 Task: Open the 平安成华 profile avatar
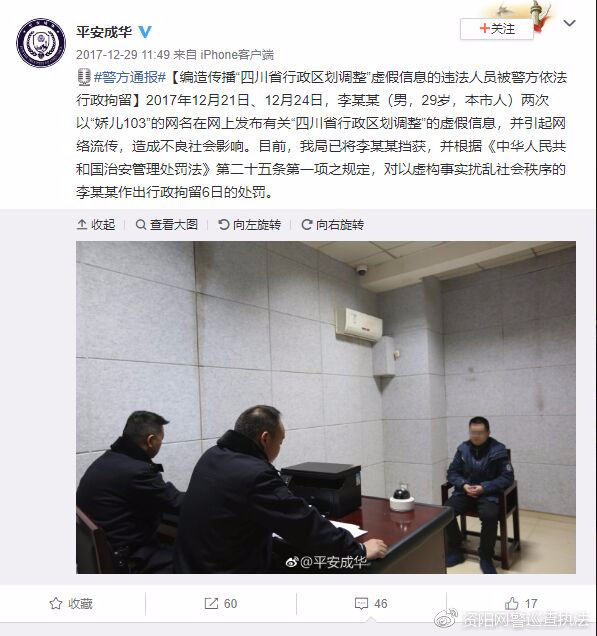[41, 43]
